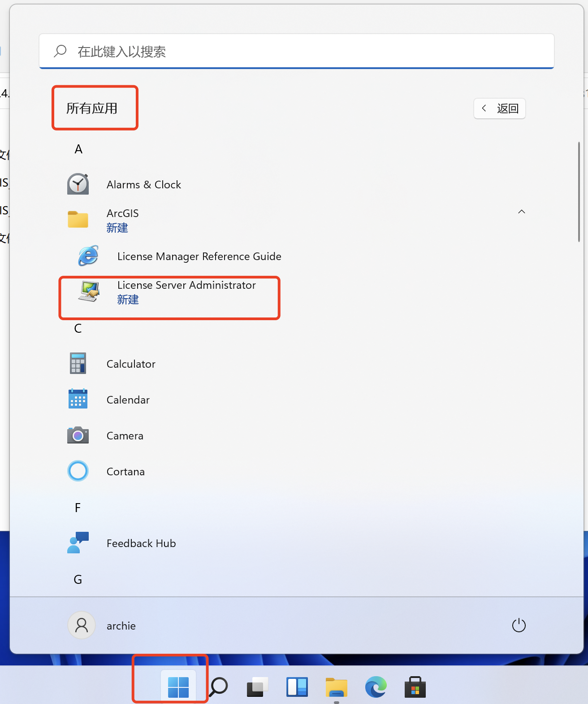
Task: Click the Windows Start button
Action: pos(178,687)
